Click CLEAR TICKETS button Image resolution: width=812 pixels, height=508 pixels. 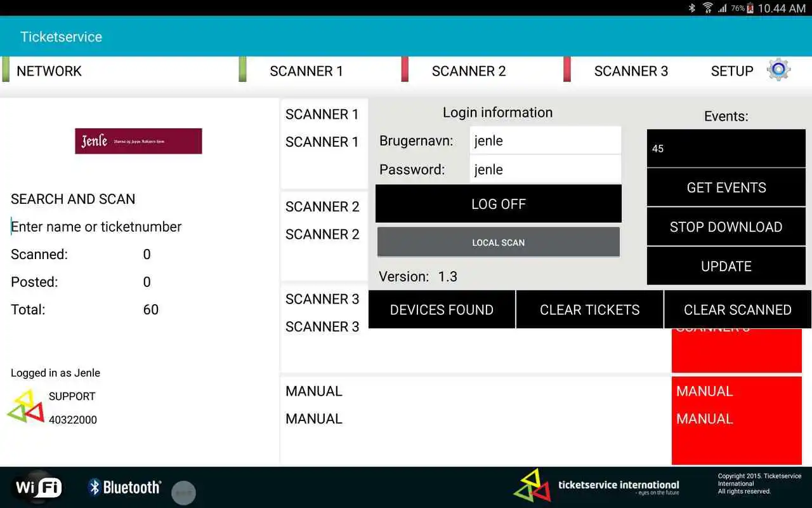click(x=590, y=310)
